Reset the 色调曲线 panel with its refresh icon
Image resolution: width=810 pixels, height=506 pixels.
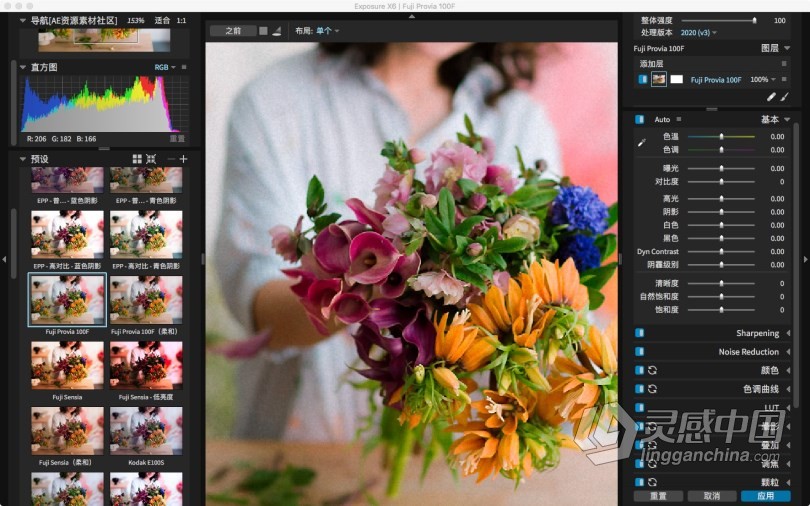652,389
